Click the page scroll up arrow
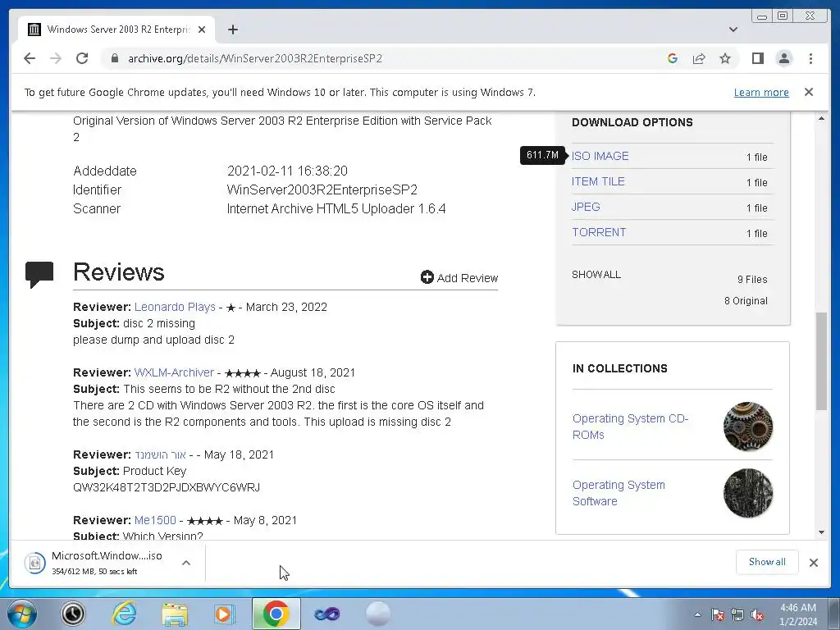This screenshot has width=840, height=630. 821,118
